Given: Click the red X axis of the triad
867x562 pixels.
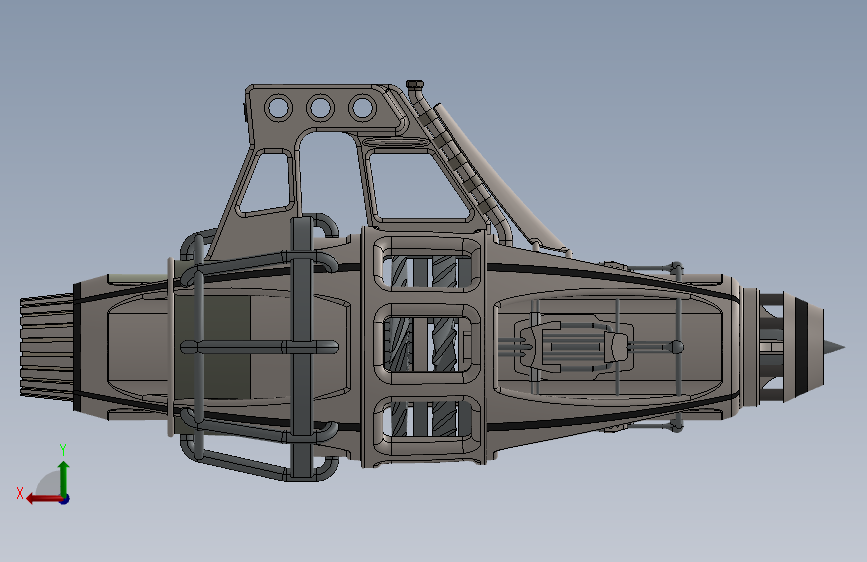Looking at the screenshot, I should point(44,499).
